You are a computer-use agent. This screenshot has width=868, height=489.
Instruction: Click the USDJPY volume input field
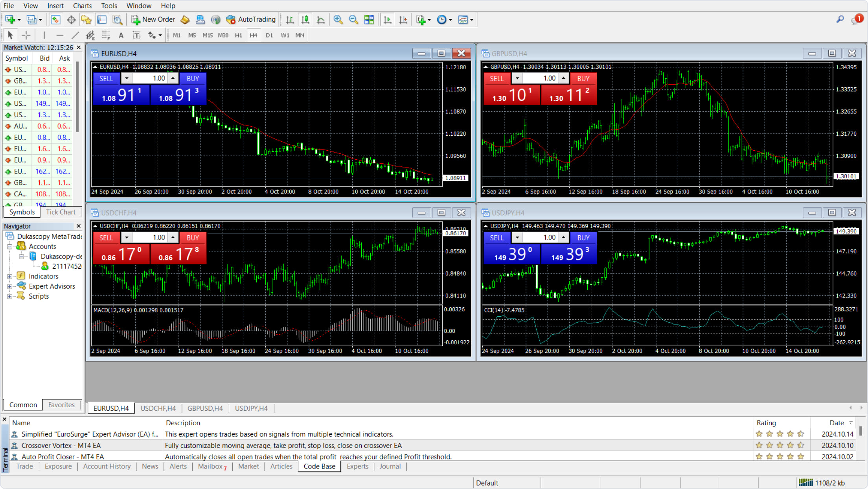pyautogui.click(x=541, y=238)
